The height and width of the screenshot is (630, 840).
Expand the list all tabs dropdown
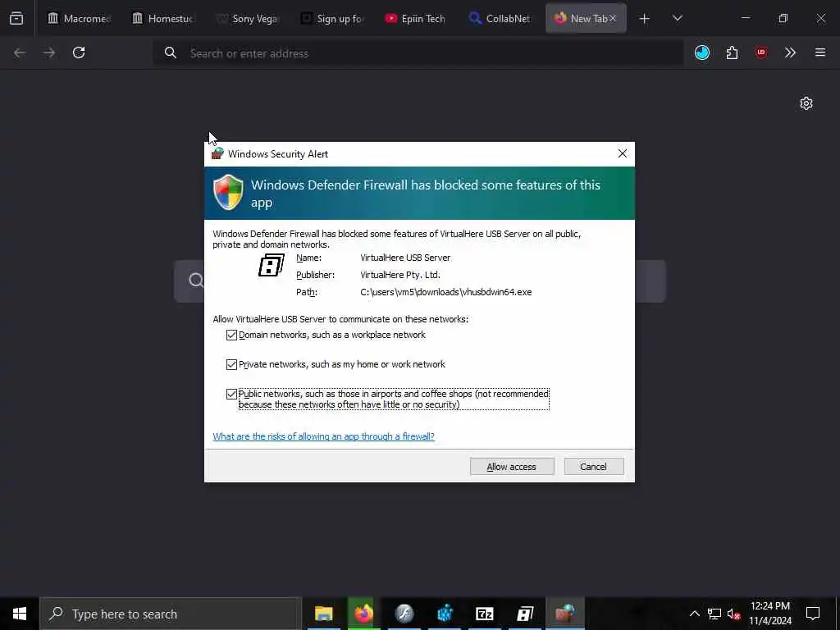tap(677, 18)
